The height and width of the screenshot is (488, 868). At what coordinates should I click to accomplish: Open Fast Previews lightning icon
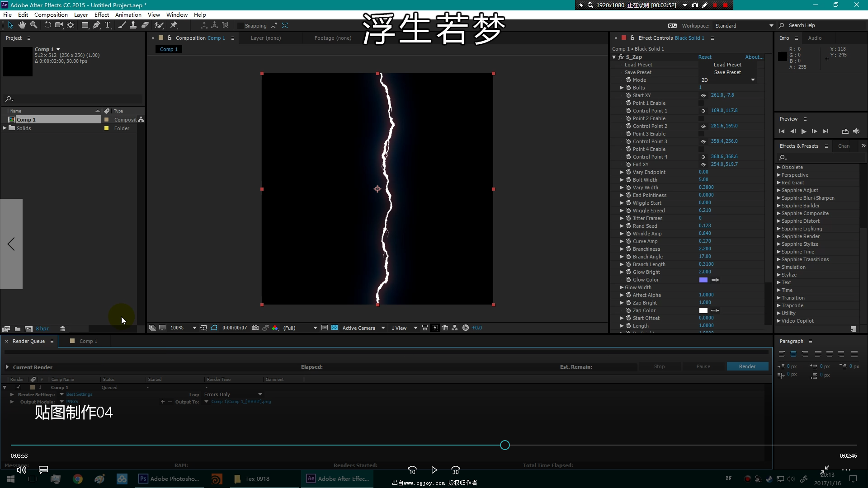(x=435, y=328)
